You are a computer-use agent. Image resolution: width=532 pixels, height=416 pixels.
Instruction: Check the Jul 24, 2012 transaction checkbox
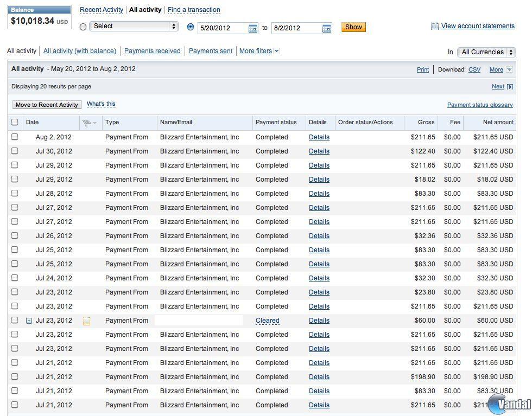[15, 278]
